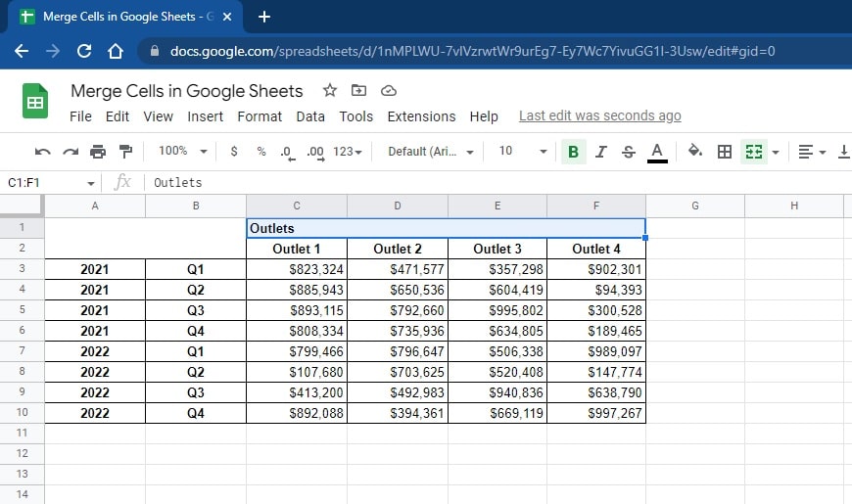Open the borders menu

[725, 152]
